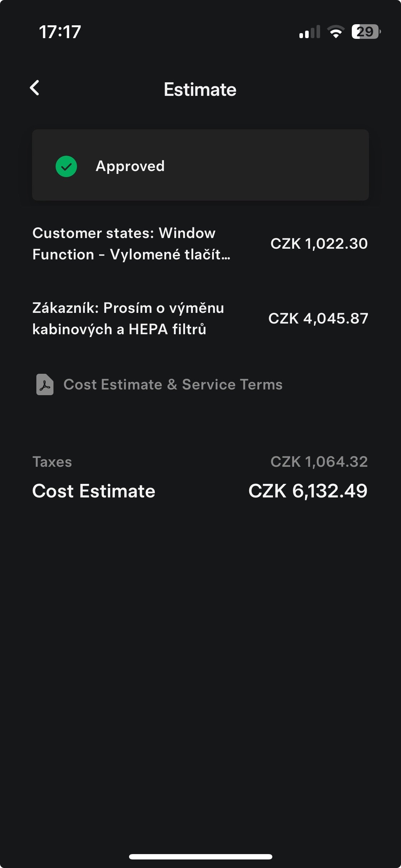Open Cost Estimate & Service Terms link
Screen dimensions: 401x868
point(173,384)
